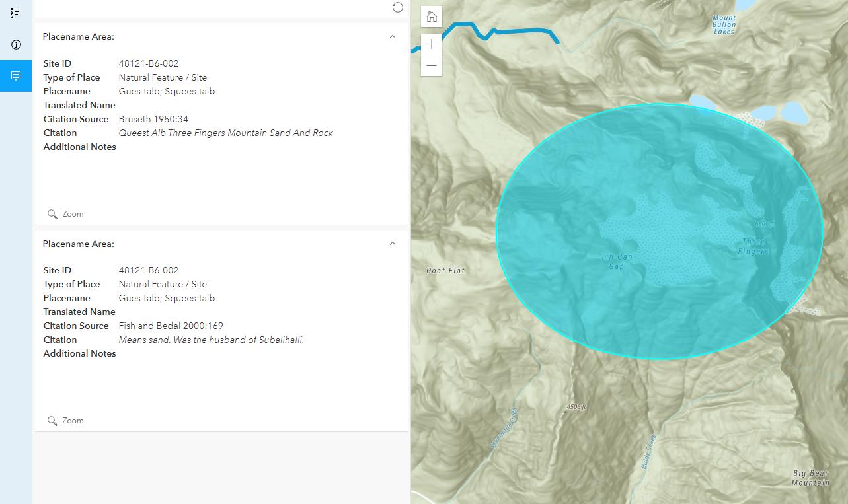
Task: Collapse the first Placename Area section
Action: [393, 36]
